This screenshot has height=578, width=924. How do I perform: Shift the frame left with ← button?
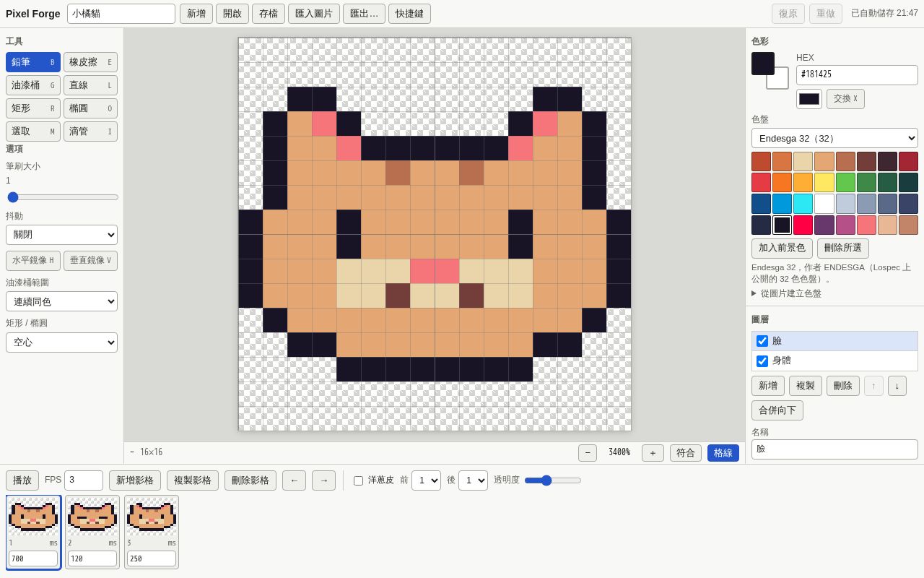tap(294, 480)
